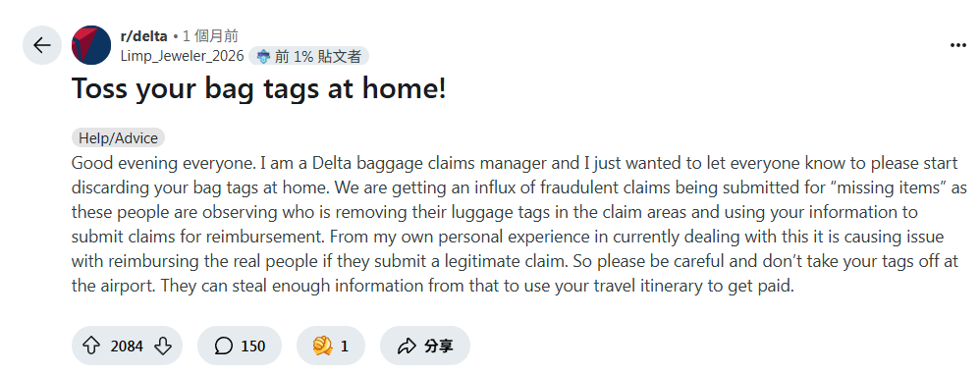Visit the r/delta subreddit link
980x373 pixels.
coord(143,36)
